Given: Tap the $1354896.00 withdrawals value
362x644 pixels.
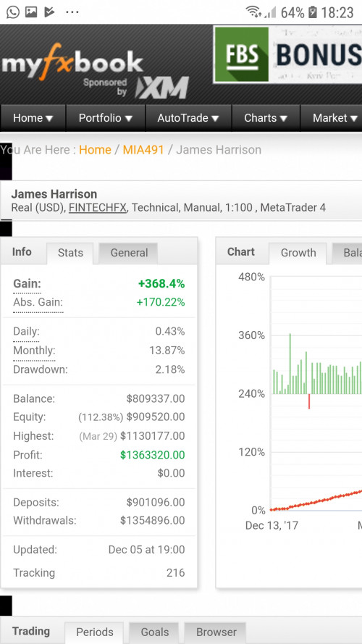Looking at the screenshot, I should (x=153, y=521).
